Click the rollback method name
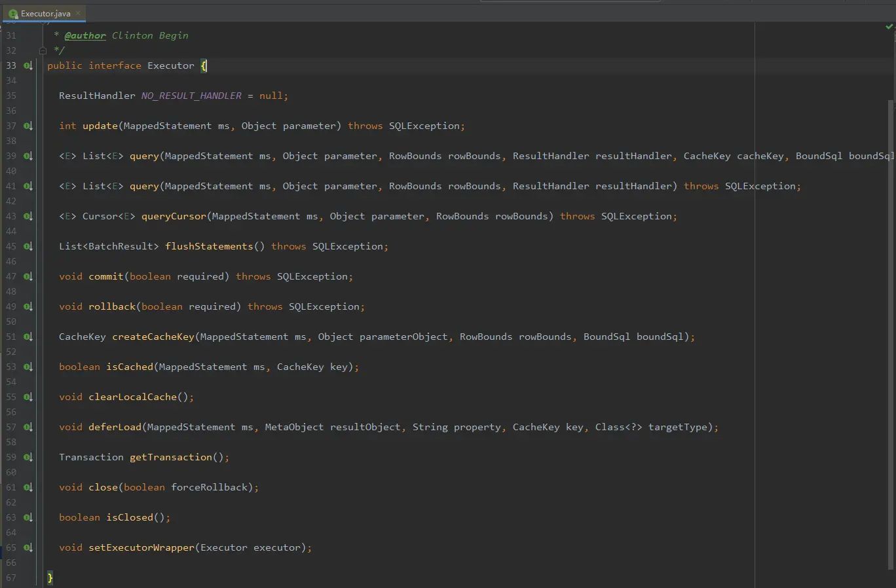 coord(112,306)
